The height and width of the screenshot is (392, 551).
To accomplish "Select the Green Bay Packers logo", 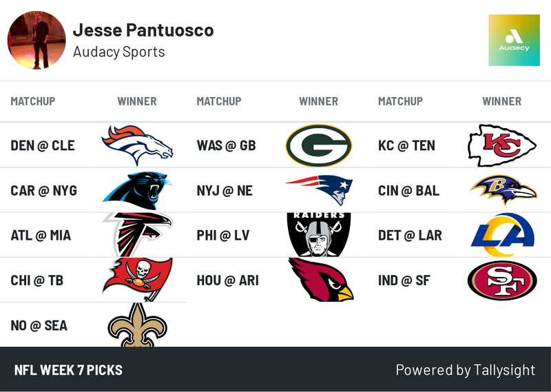I will [x=319, y=145].
